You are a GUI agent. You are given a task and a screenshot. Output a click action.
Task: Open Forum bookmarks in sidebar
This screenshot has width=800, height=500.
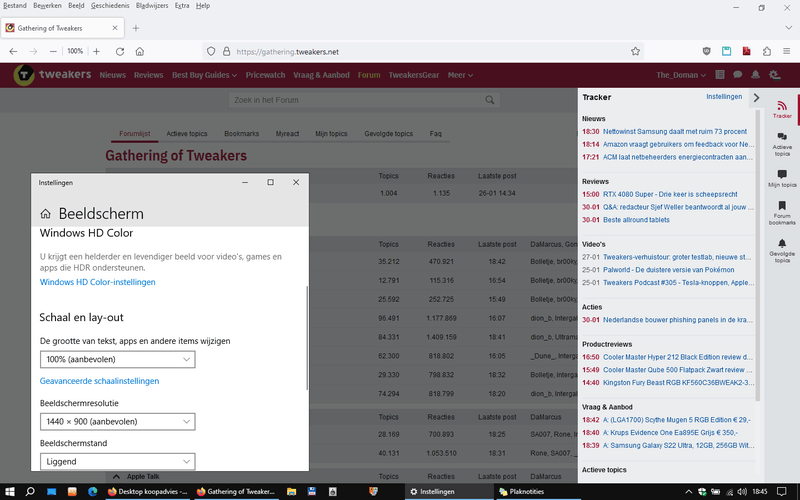point(782,213)
